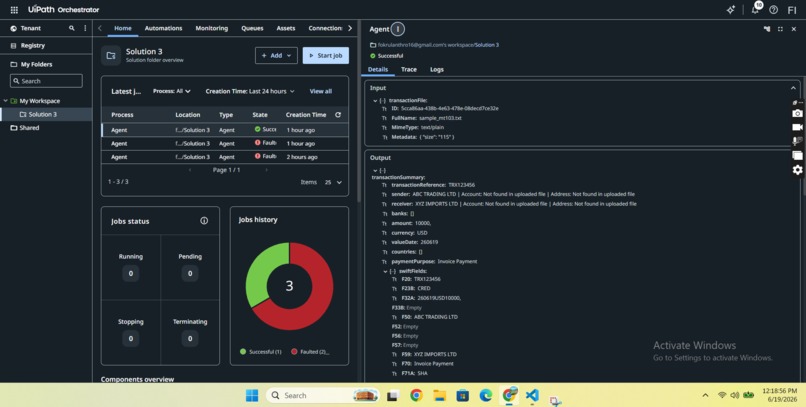Viewport: 806px width, 407px height.
Task: Open Microsoft Edge from taskbar
Action: (486, 395)
